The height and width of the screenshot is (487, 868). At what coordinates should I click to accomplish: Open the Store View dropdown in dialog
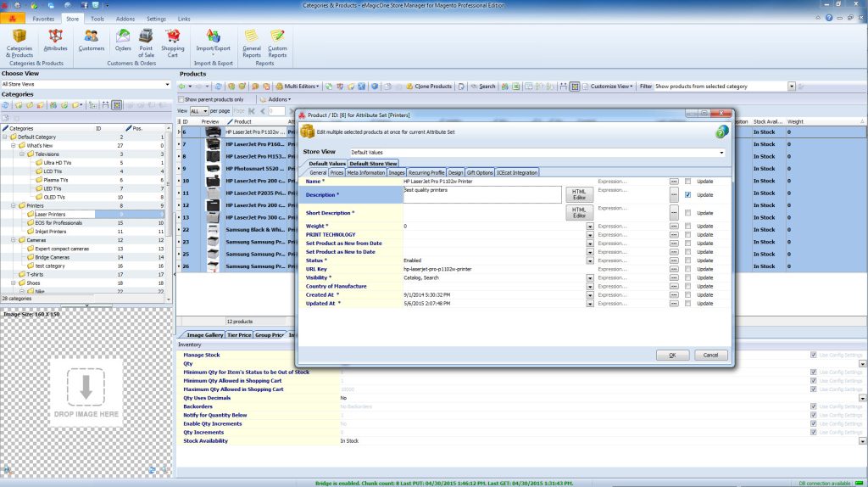click(721, 153)
